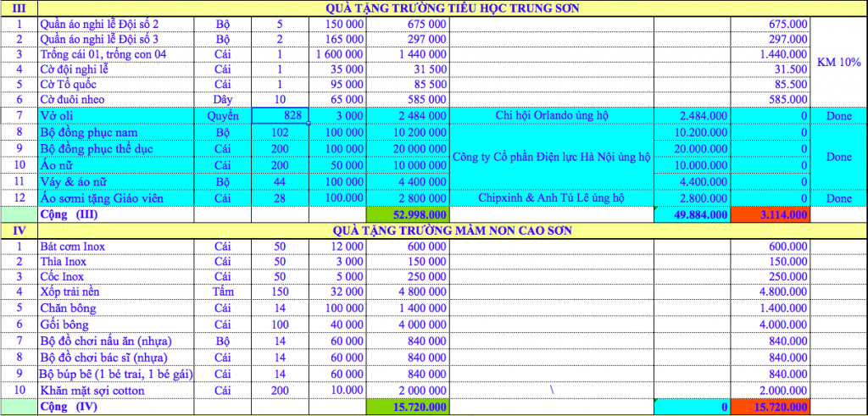Screen dimensions: 868x416
Task: Click the 'Cộng (III)' total label
Action: [70, 214]
